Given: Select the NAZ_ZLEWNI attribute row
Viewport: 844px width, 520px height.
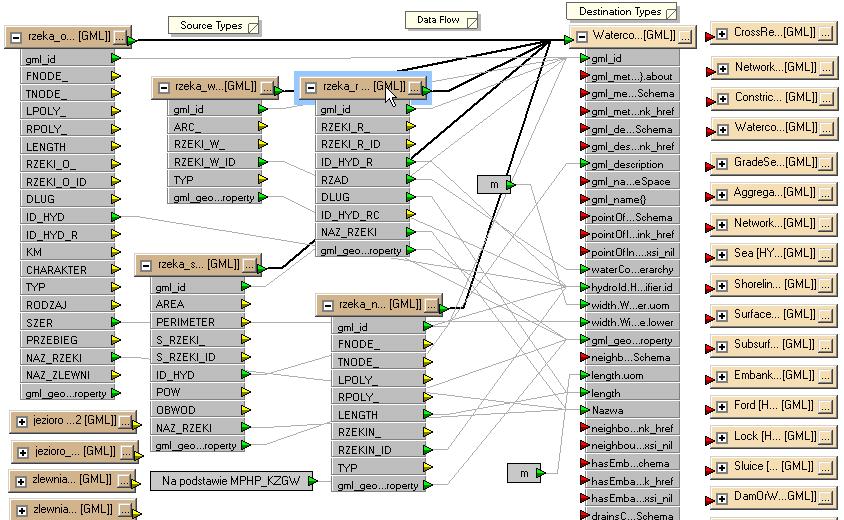Looking at the screenshot, I should (66, 375).
